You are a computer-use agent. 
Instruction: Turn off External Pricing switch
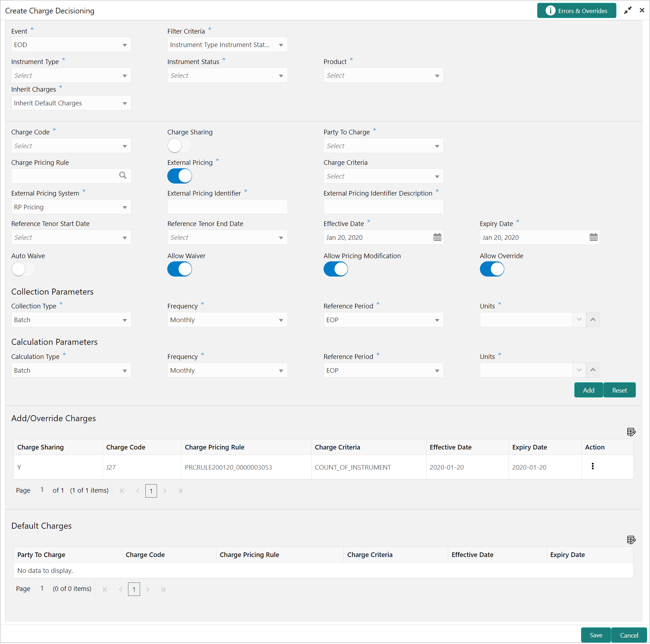tap(180, 176)
